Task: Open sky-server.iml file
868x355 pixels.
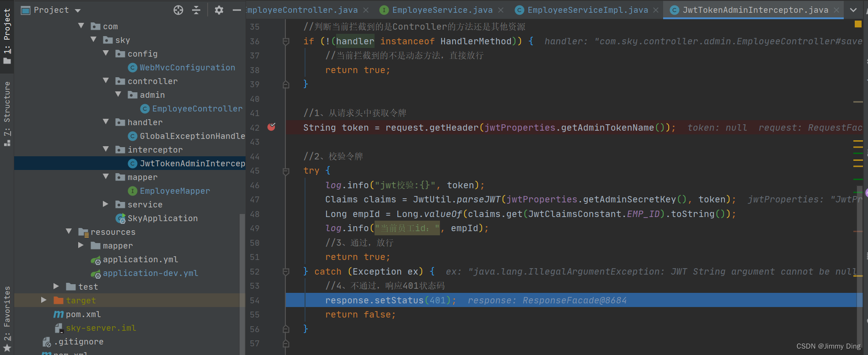Action: (x=101, y=328)
